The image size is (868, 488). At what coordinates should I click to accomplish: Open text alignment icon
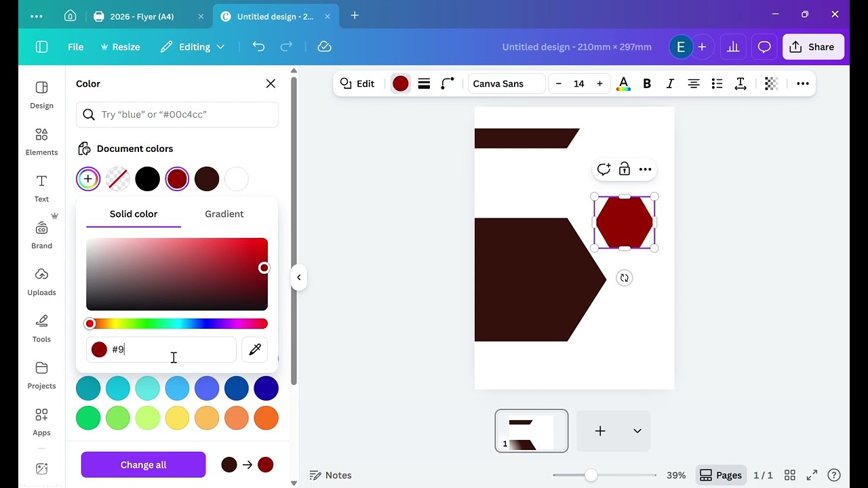[694, 84]
